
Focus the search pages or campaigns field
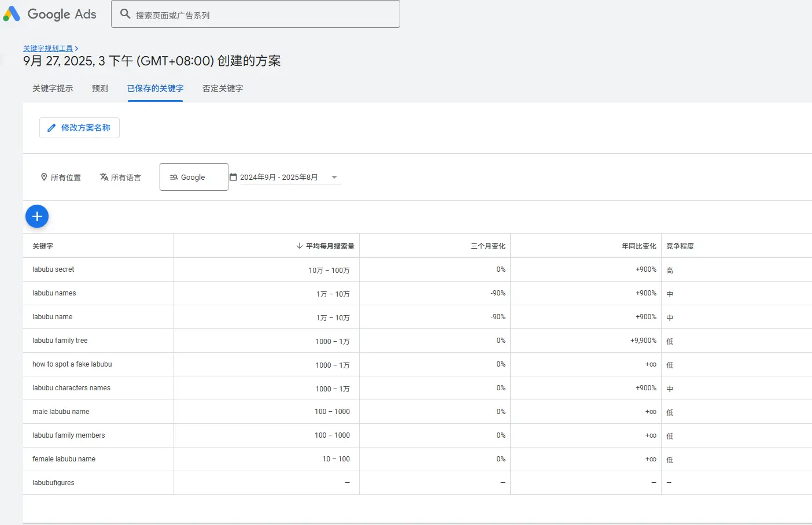260,15
